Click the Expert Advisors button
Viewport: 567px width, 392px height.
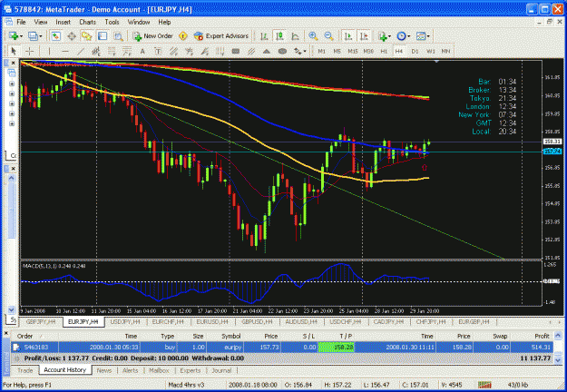[221, 36]
